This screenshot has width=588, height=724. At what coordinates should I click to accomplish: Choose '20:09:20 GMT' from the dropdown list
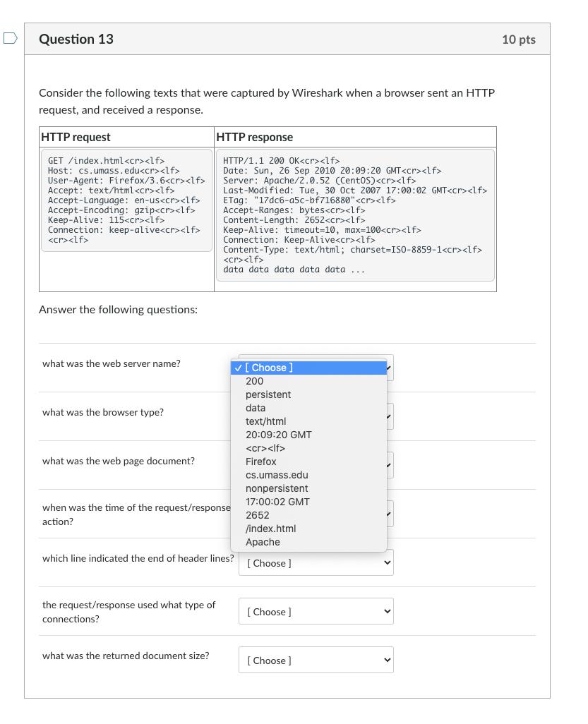[308, 435]
